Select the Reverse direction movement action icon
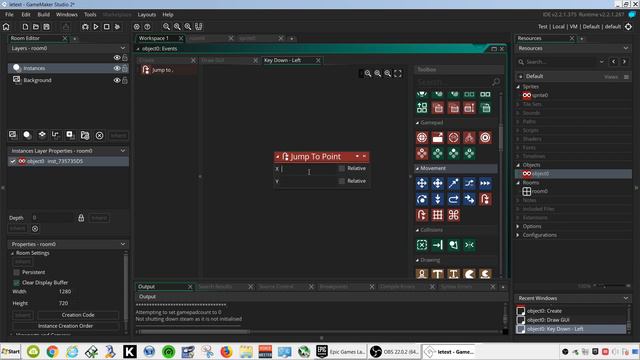Screen dimensions: 640x360 [453, 199]
